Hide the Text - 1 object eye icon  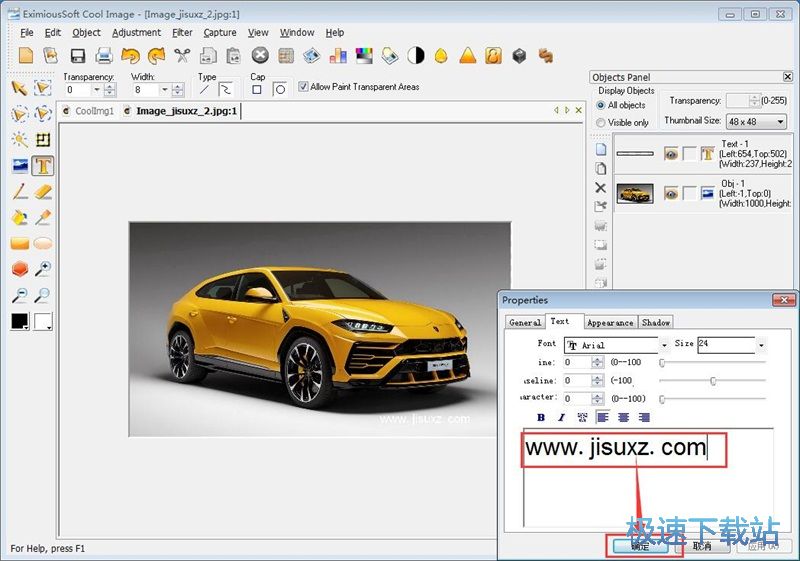671,154
